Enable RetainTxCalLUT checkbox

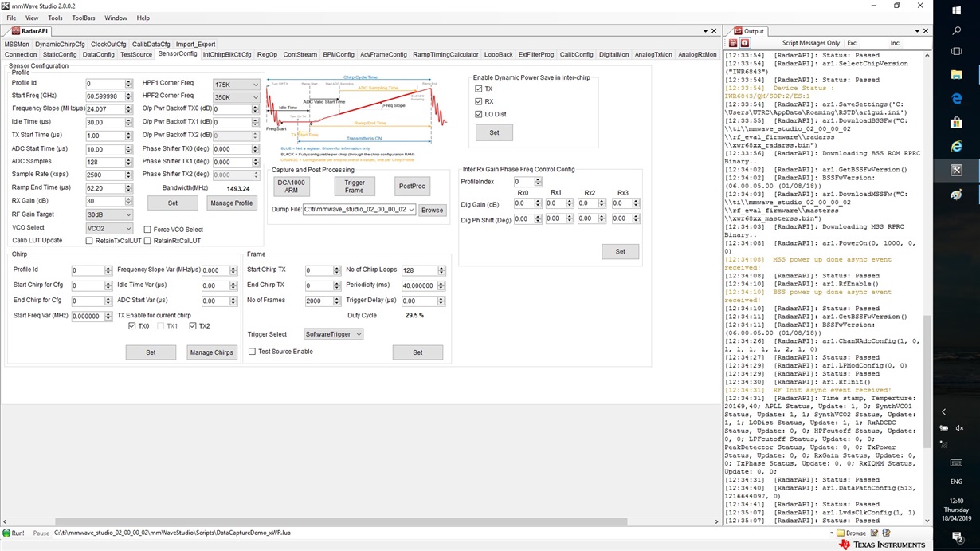point(89,241)
